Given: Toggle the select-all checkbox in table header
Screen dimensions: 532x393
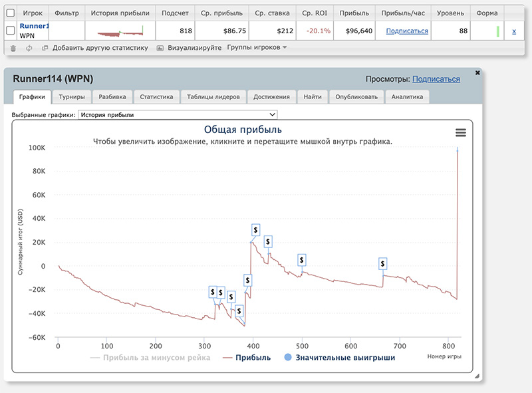Looking at the screenshot, I should (10, 13).
